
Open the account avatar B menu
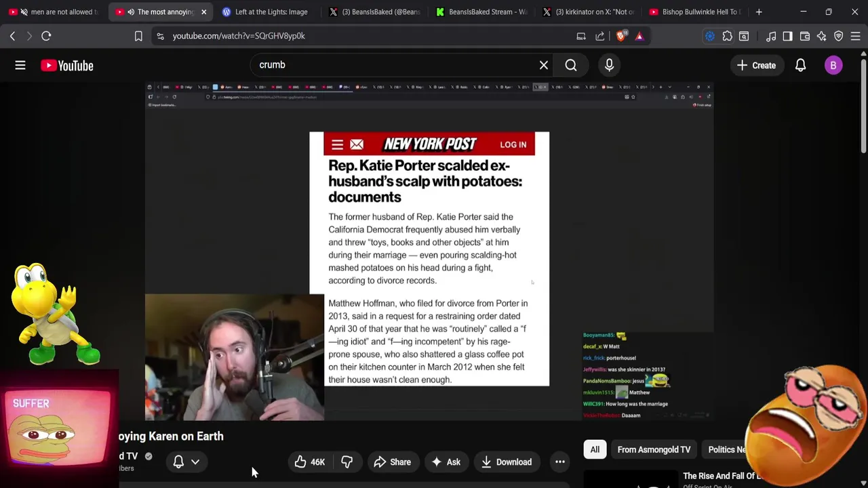click(x=833, y=66)
